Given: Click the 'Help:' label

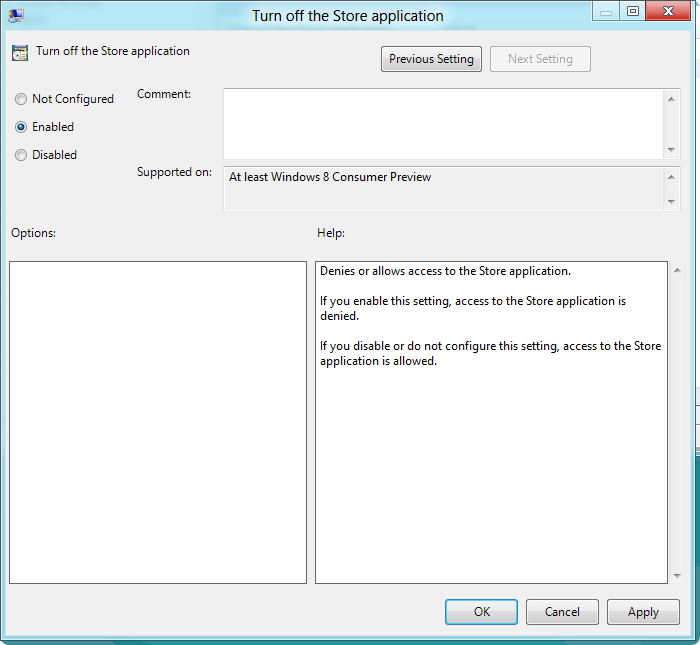Looking at the screenshot, I should 331,233.
